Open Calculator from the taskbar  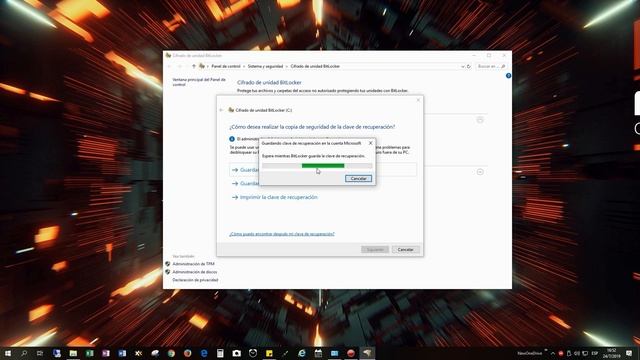click(x=220, y=353)
